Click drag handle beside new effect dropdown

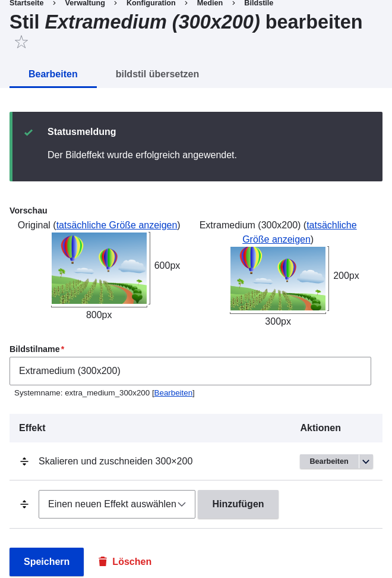pos(24,504)
